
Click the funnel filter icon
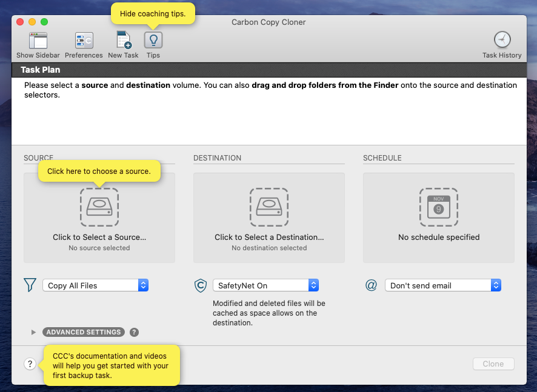pos(30,285)
